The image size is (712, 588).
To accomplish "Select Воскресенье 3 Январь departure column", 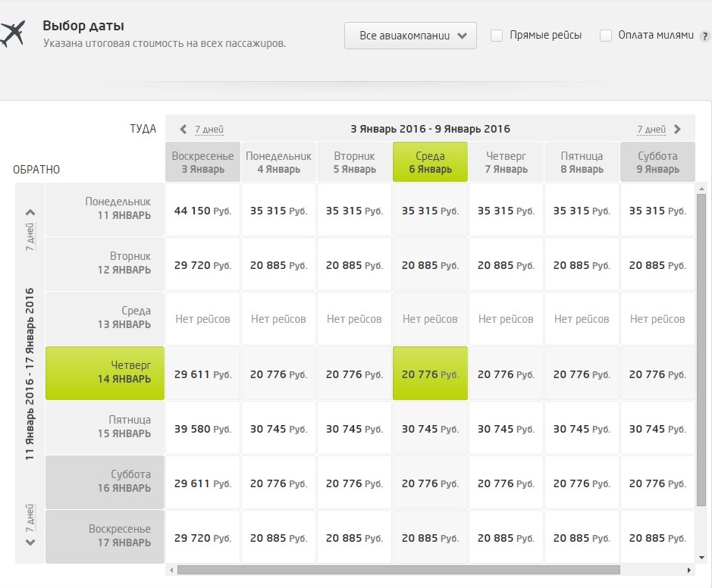I will tap(202, 162).
